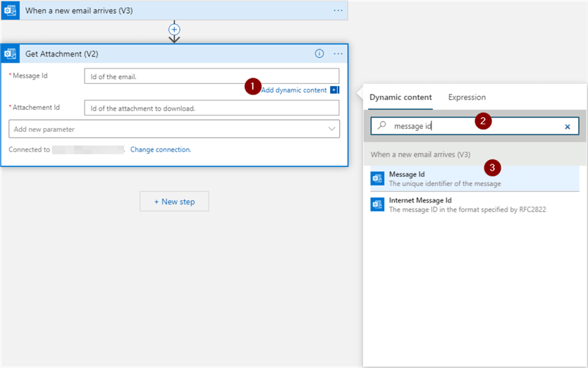Select the Dynamic content tab
This screenshot has width=588, height=368.
(400, 97)
